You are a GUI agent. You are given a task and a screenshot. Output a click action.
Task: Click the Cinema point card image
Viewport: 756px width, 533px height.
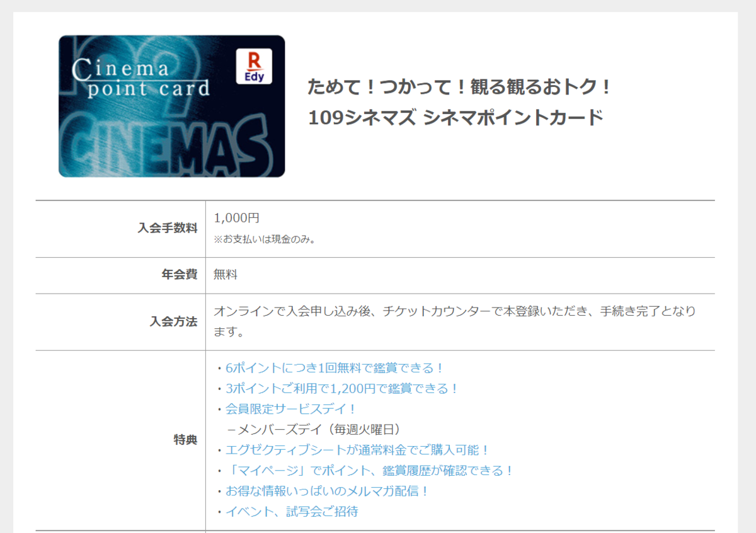tap(171, 106)
